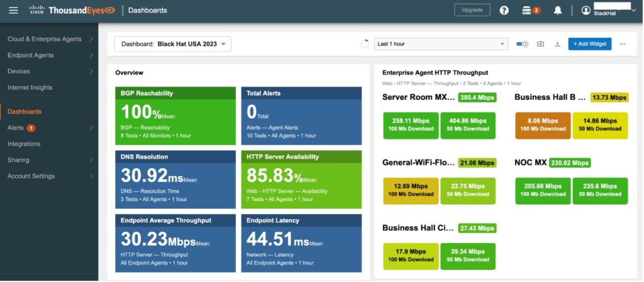Open Integrations from the sidebar

(24, 144)
